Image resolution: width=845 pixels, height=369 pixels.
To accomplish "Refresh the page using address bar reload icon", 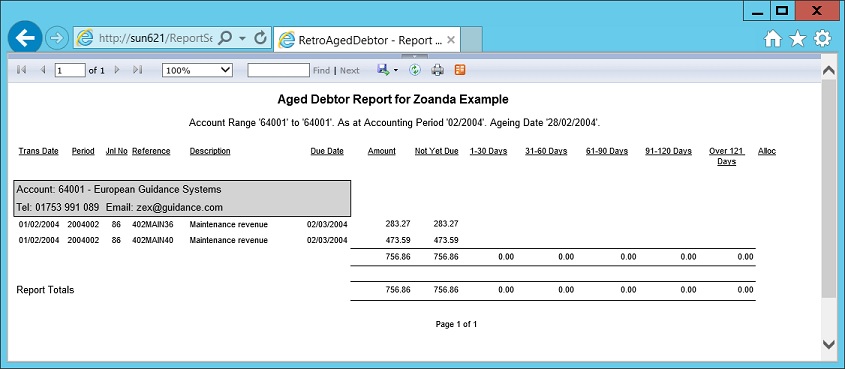I will click(260, 38).
